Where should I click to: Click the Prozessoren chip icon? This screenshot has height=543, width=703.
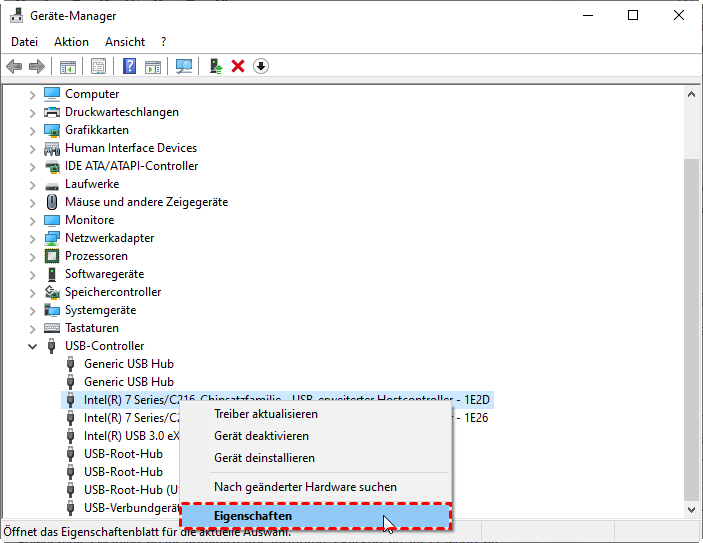pos(52,256)
